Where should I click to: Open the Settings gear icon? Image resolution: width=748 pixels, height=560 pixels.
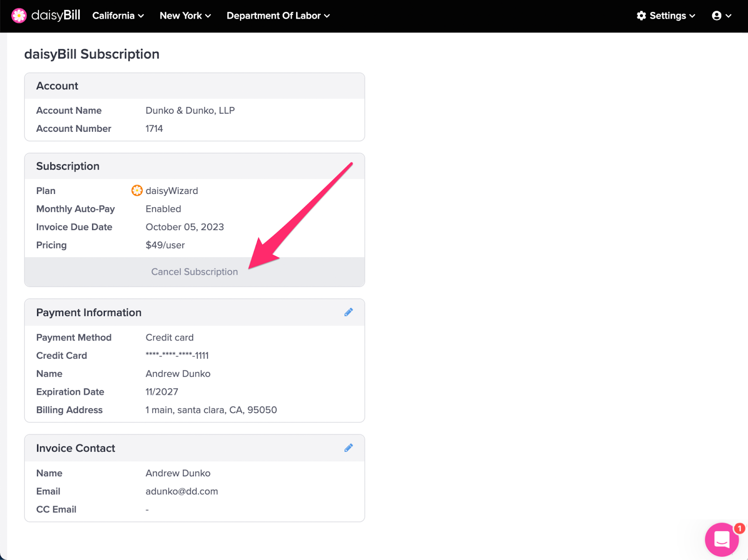(641, 15)
